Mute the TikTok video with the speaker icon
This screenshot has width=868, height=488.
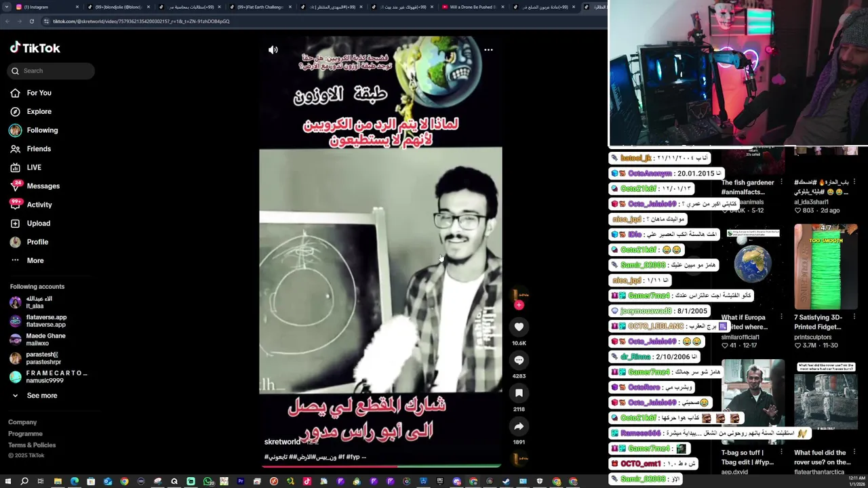point(273,49)
